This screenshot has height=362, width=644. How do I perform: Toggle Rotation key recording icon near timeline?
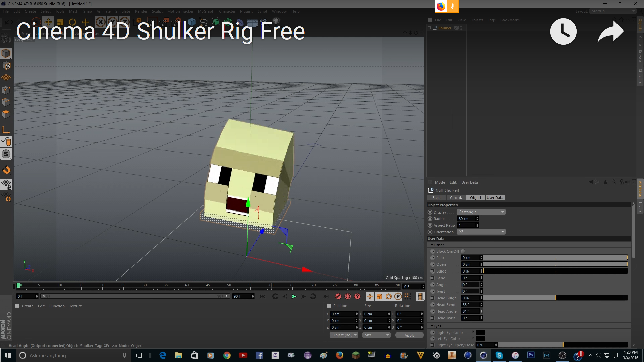(x=389, y=296)
